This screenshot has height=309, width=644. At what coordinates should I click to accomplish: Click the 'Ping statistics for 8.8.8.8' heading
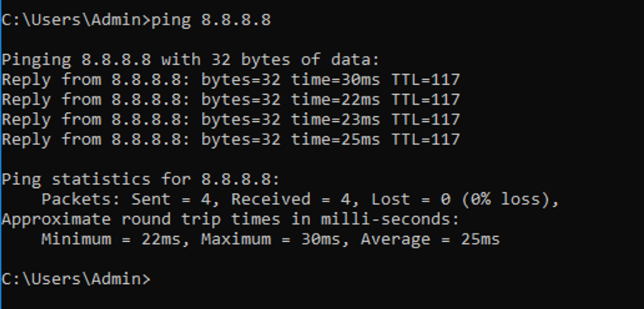pos(140,180)
